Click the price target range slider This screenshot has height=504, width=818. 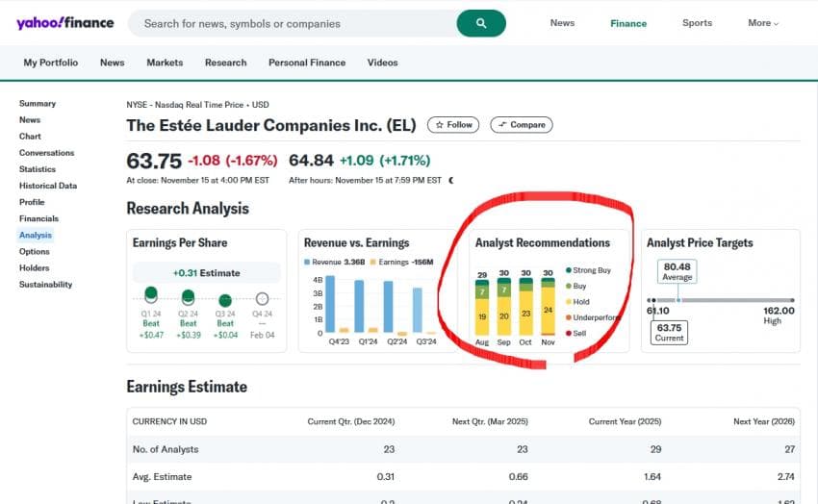(x=721, y=300)
